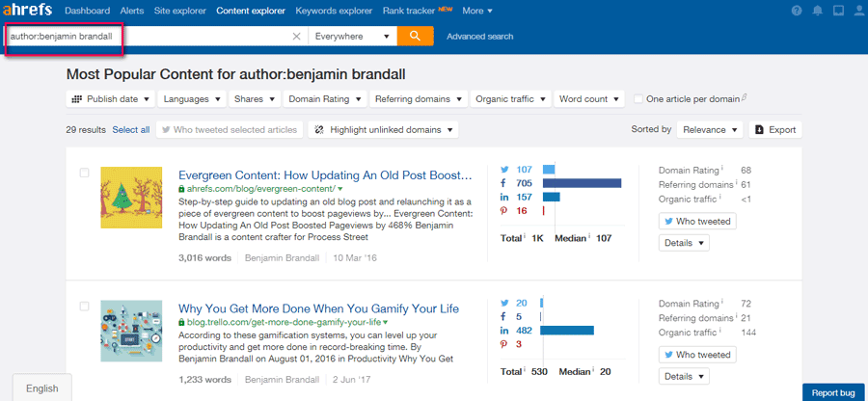Select checkbox for Evergreen Content article
This screenshot has height=401, width=868.
(x=84, y=173)
